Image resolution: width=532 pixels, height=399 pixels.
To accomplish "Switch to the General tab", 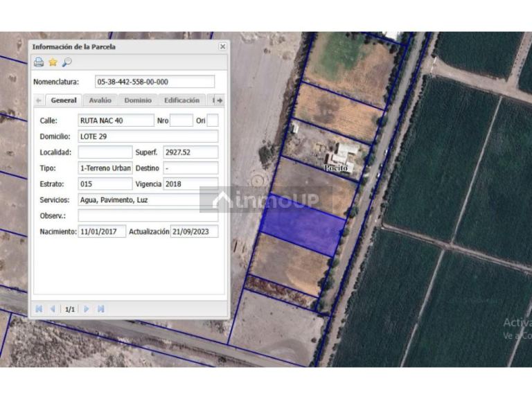I will [x=64, y=100].
